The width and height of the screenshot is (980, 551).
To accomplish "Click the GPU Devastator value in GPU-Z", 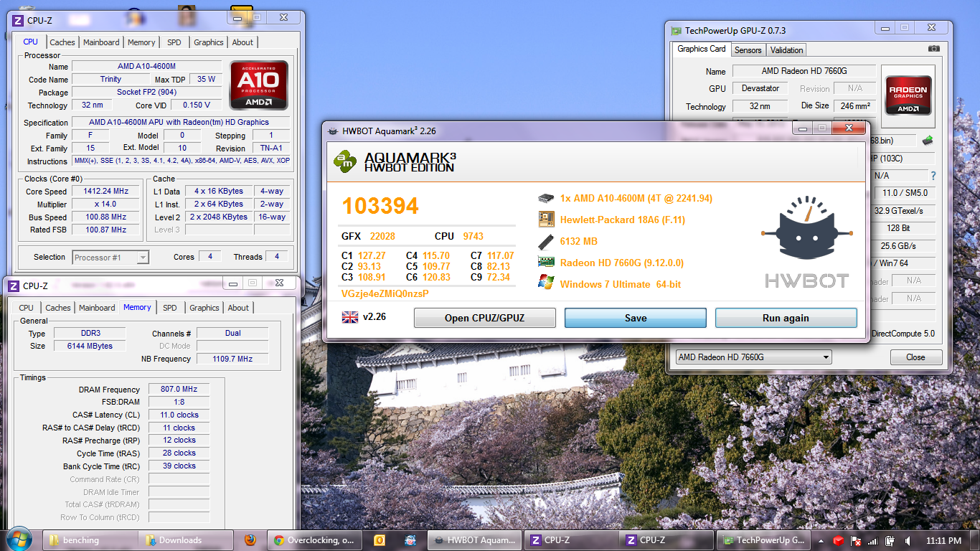I will (x=760, y=88).
